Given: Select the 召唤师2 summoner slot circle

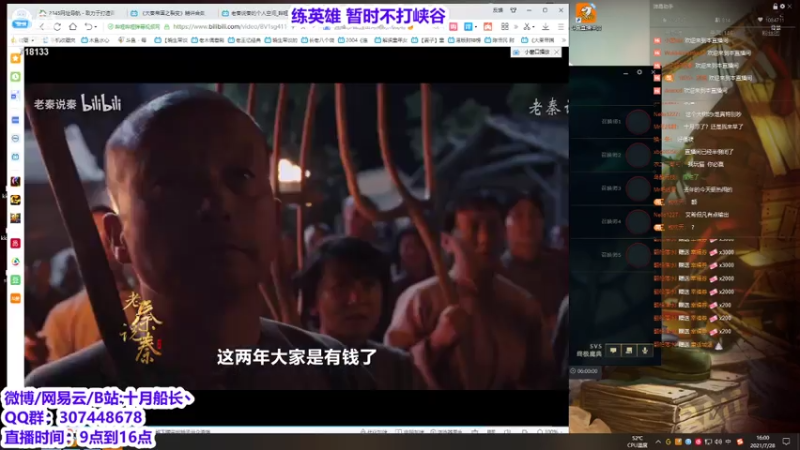Looking at the screenshot, I should (638, 155).
